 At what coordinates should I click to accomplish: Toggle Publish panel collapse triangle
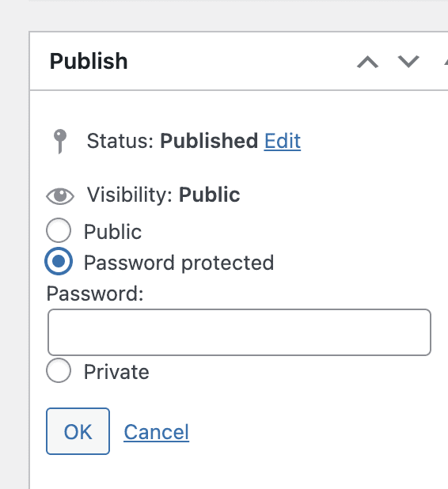click(x=446, y=62)
